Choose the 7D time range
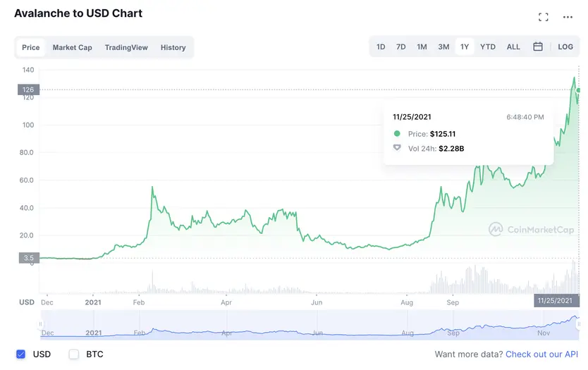Screen dimensions: 588x370 click(x=400, y=47)
